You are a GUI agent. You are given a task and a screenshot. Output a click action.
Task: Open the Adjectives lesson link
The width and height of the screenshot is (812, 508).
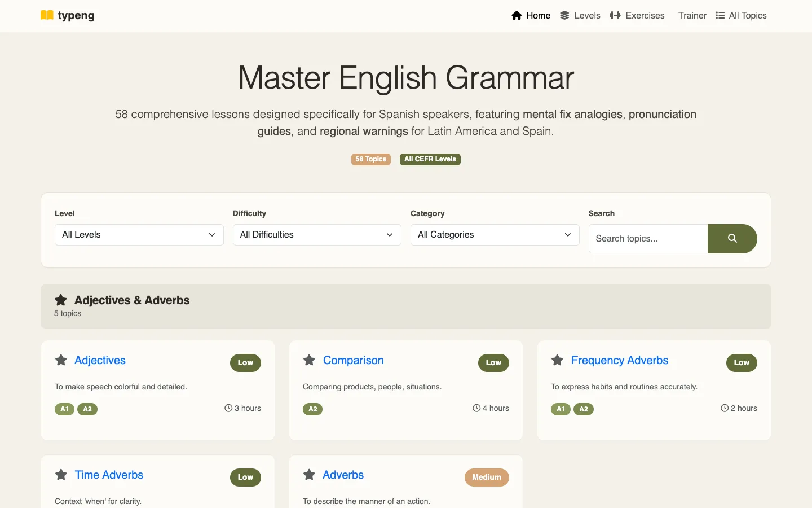100,360
